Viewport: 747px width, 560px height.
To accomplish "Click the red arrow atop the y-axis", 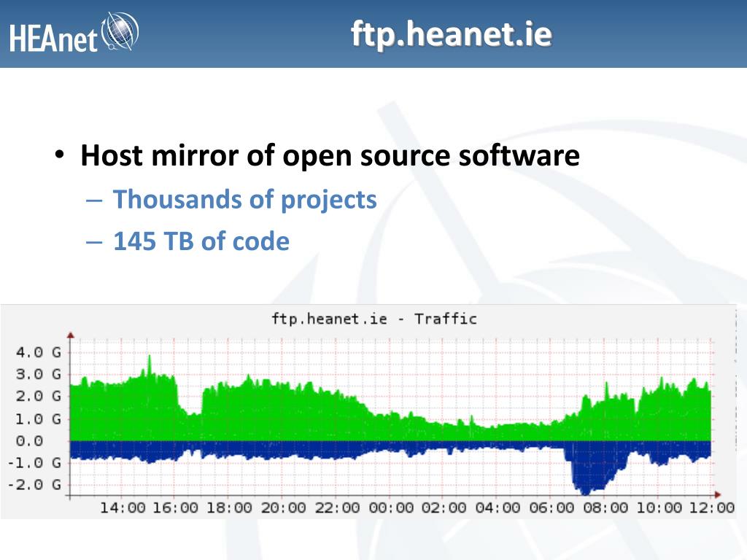I will (71, 335).
